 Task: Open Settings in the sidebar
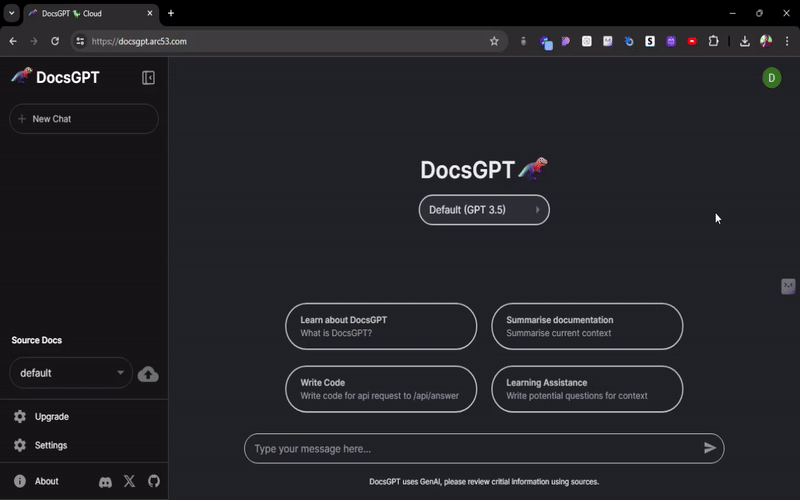point(50,445)
